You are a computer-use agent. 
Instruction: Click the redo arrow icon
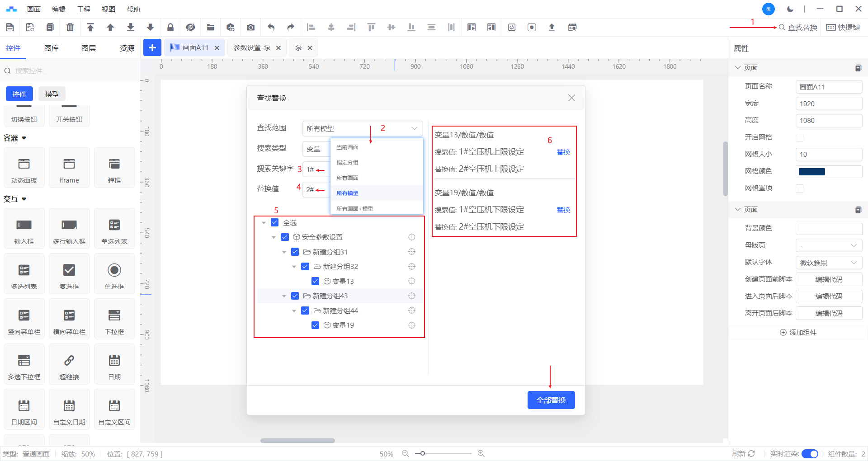(x=291, y=28)
